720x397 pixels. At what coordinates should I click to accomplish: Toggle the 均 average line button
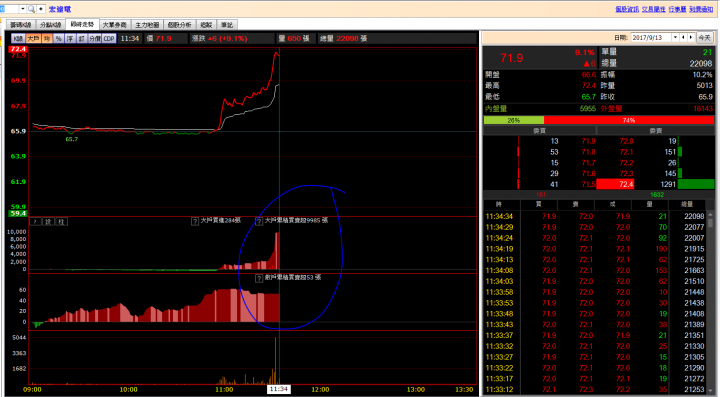[47, 39]
